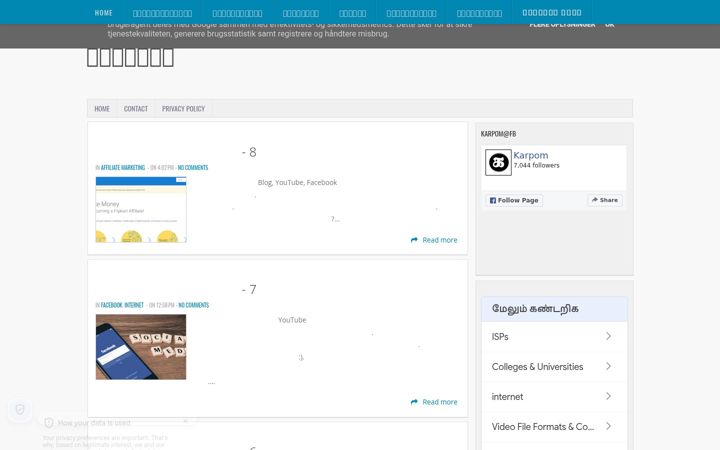
Task: Click Read more for post 8
Action: (439, 240)
